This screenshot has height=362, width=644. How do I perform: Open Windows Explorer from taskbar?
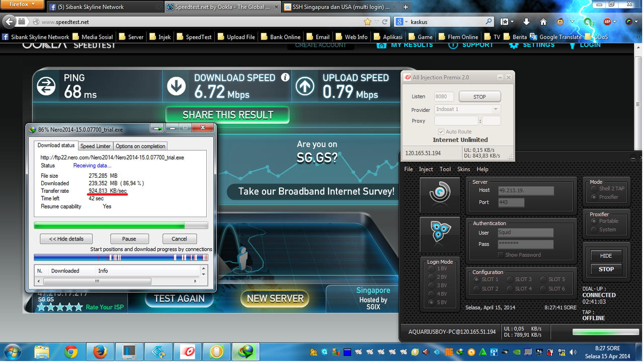pyautogui.click(x=42, y=351)
